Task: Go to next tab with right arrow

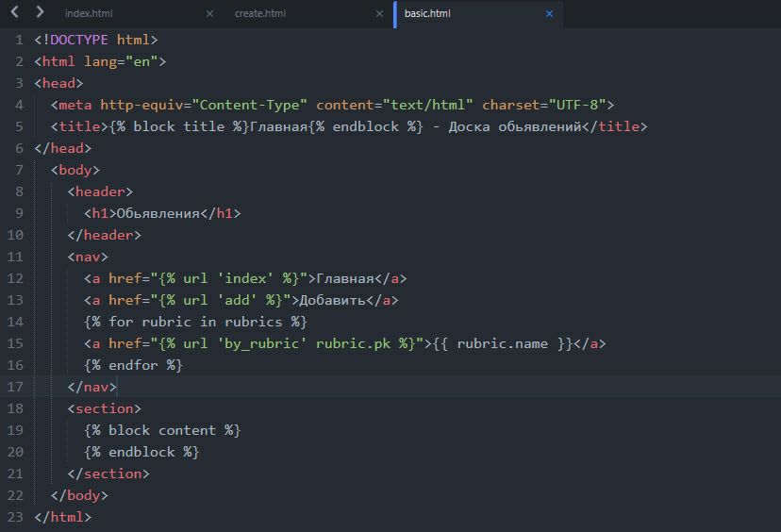Action: tap(40, 12)
